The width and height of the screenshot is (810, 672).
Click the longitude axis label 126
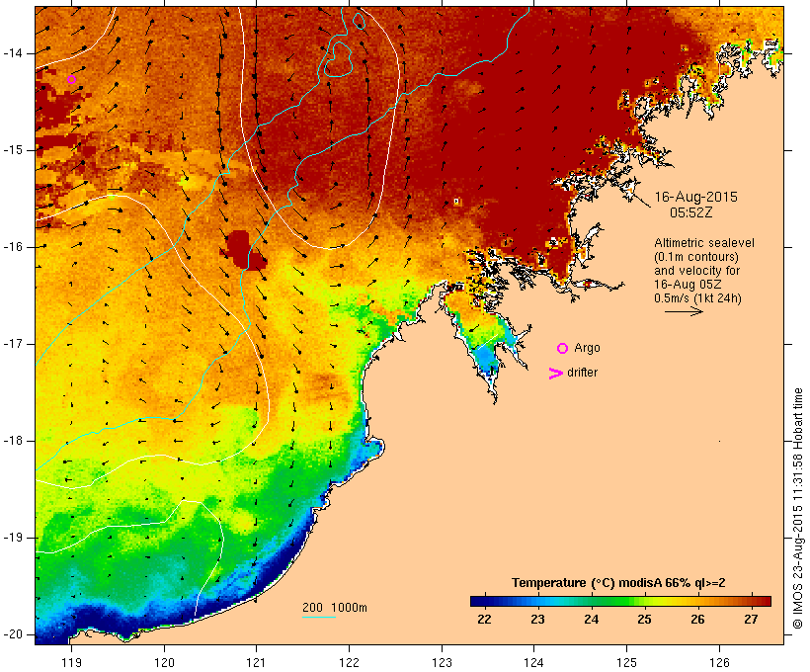click(x=719, y=662)
